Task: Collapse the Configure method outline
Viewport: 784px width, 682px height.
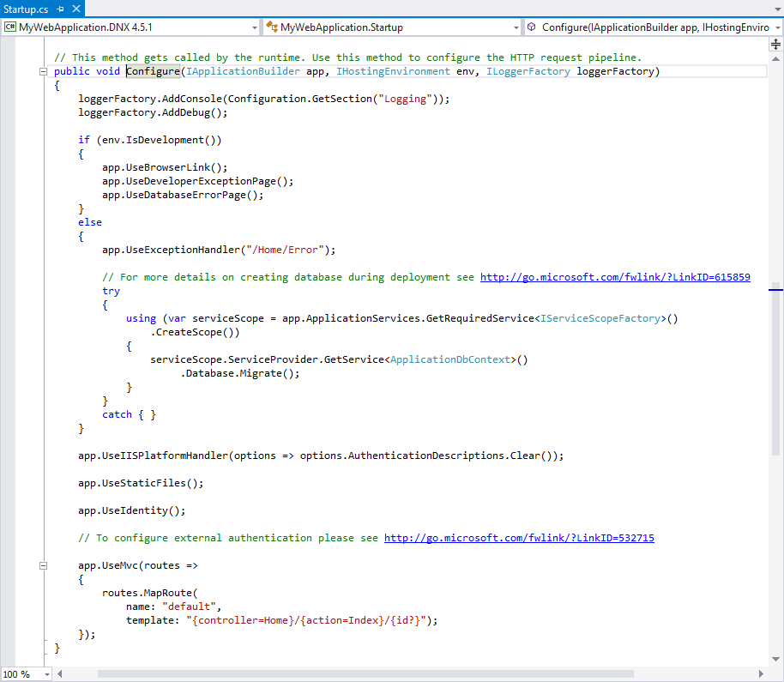Action: point(43,71)
